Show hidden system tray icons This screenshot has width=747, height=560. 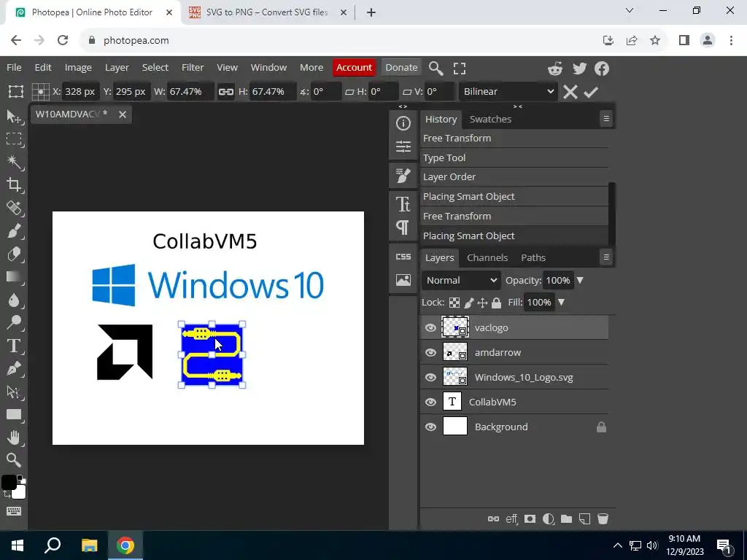pyautogui.click(x=617, y=545)
